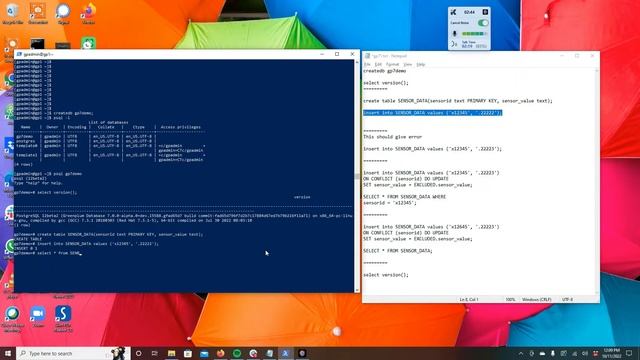Click the terminal window vertical scrollbar
This screenshot has height=360, width=640.
coord(357,176)
